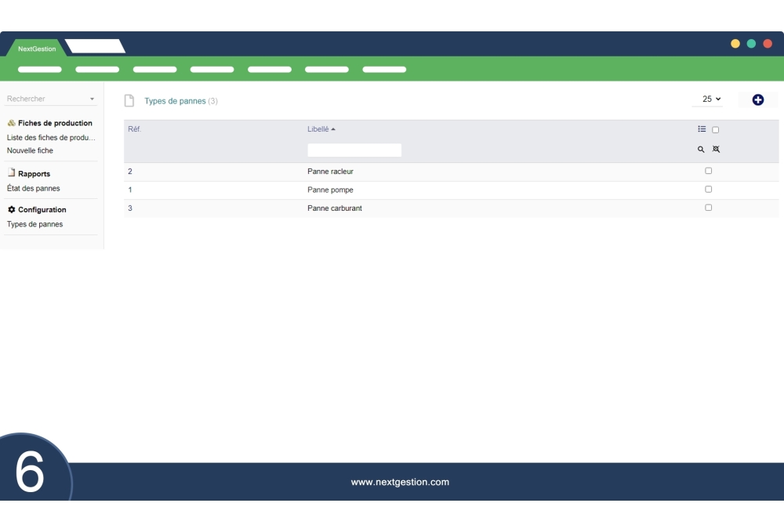Screen dimensions: 784x532
Task: Click the magnifier search filter icon
Action: click(x=701, y=149)
